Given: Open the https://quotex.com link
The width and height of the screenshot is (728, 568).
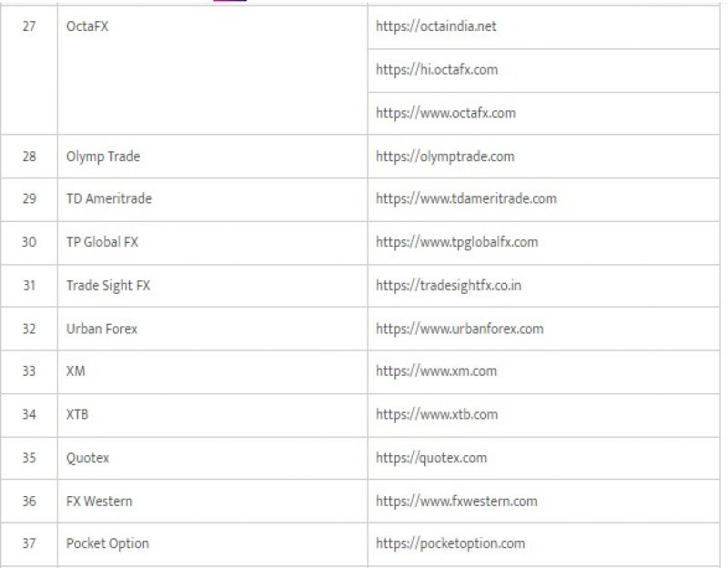Looking at the screenshot, I should point(431,458).
